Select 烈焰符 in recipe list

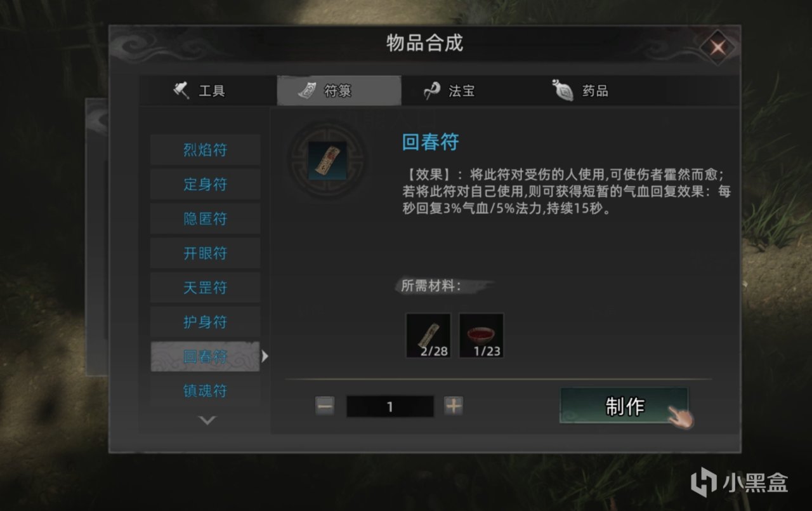(206, 150)
